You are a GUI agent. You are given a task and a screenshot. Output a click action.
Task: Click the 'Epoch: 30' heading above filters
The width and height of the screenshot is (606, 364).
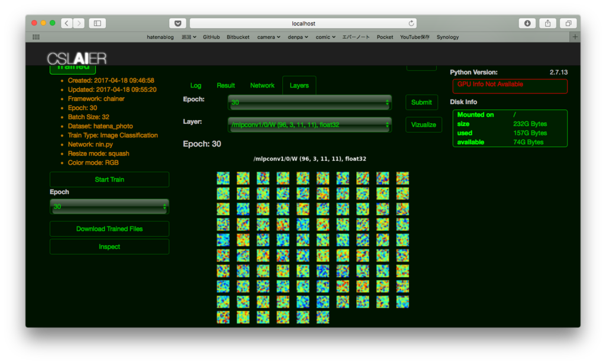click(202, 144)
